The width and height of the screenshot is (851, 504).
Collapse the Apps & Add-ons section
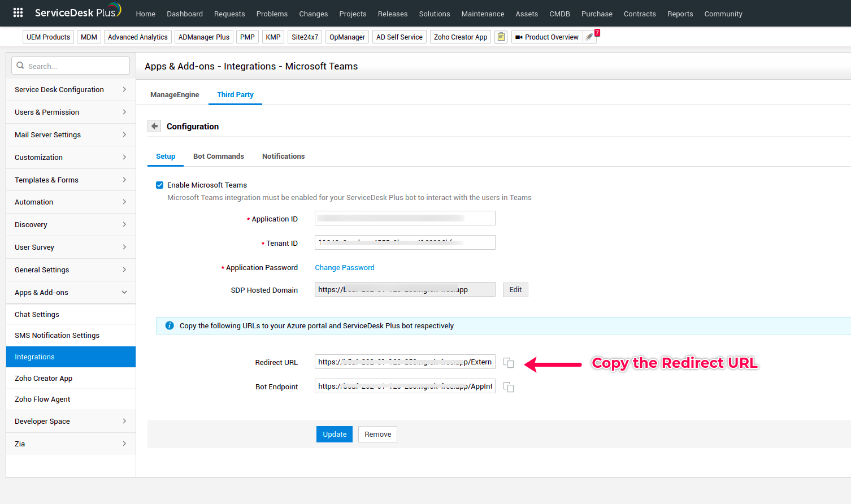(71, 293)
